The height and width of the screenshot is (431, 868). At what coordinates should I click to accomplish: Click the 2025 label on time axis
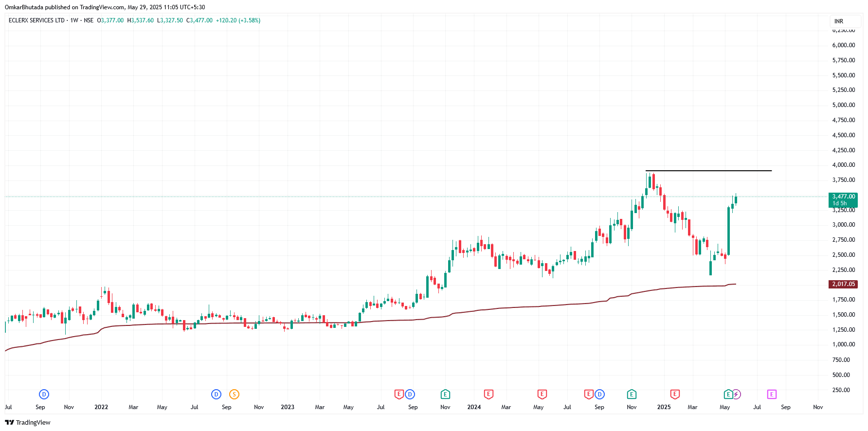pos(664,407)
